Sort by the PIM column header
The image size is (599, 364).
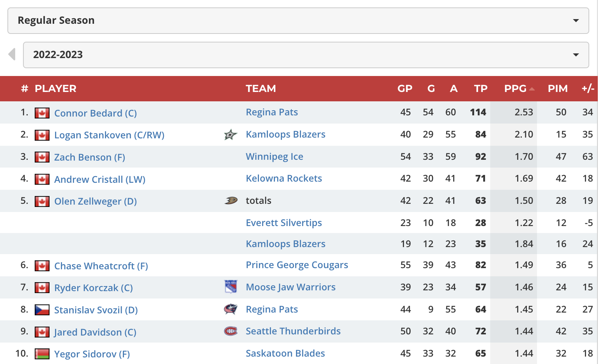(558, 88)
